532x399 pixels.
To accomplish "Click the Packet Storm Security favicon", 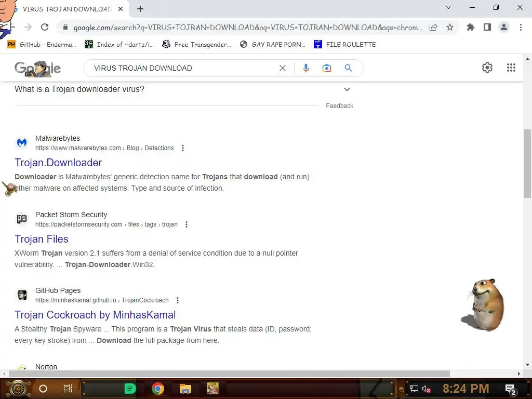I will click(x=22, y=219).
